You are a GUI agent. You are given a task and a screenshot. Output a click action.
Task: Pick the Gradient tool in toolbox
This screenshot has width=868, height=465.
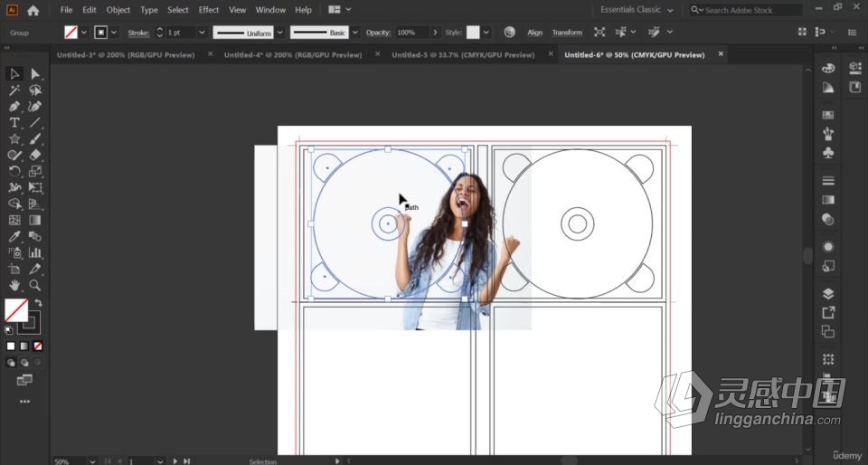click(x=35, y=220)
